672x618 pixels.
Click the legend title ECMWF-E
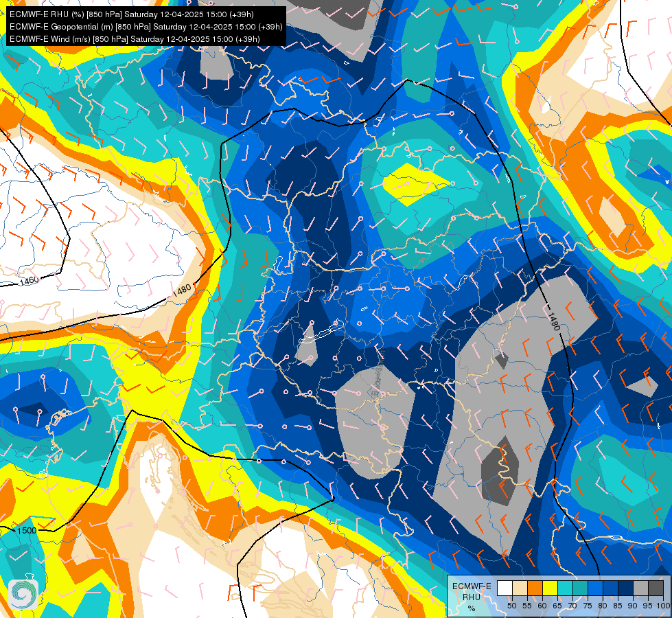(472, 586)
